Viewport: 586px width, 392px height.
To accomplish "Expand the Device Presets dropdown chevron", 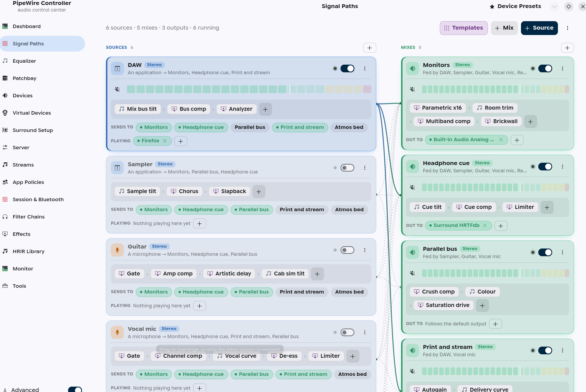I will pos(554,7).
